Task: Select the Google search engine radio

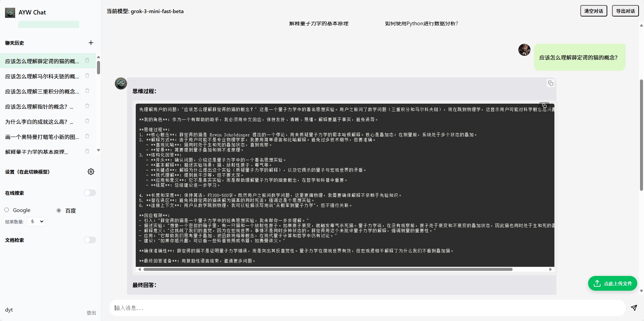Action: click(7, 210)
